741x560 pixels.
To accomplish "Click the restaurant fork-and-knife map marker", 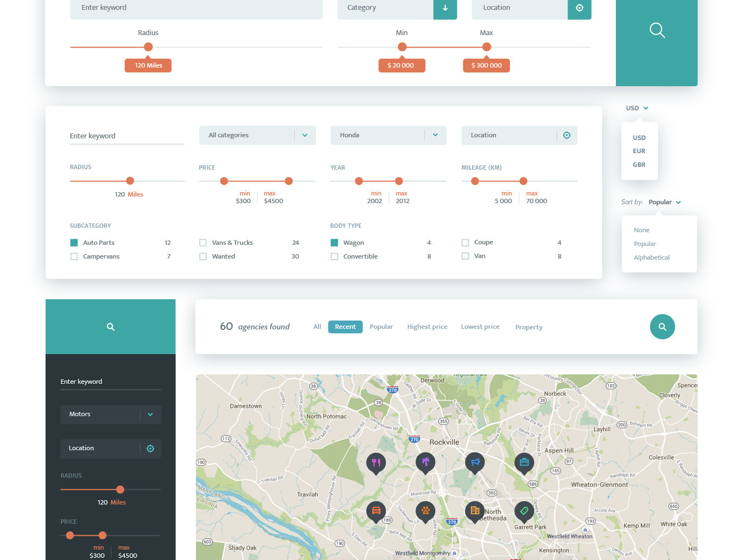I will 376,462.
